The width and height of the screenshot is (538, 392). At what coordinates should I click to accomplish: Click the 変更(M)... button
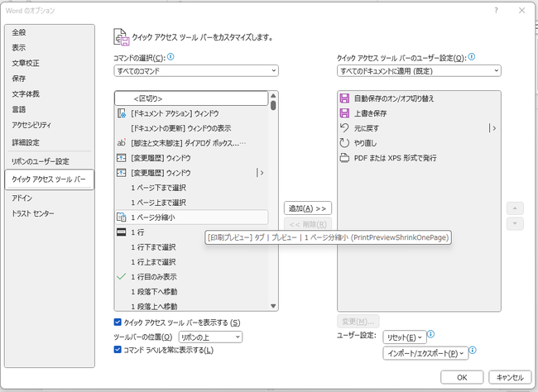[358, 322]
